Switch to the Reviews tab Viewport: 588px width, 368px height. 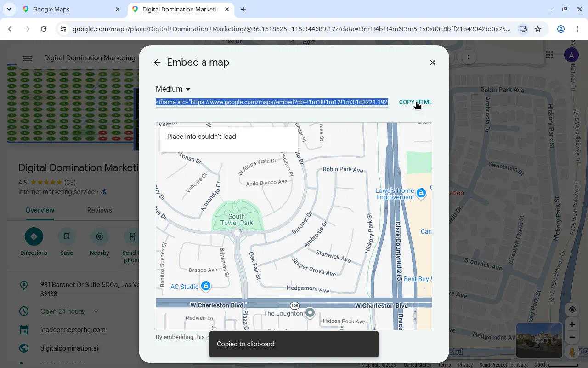pos(100,210)
